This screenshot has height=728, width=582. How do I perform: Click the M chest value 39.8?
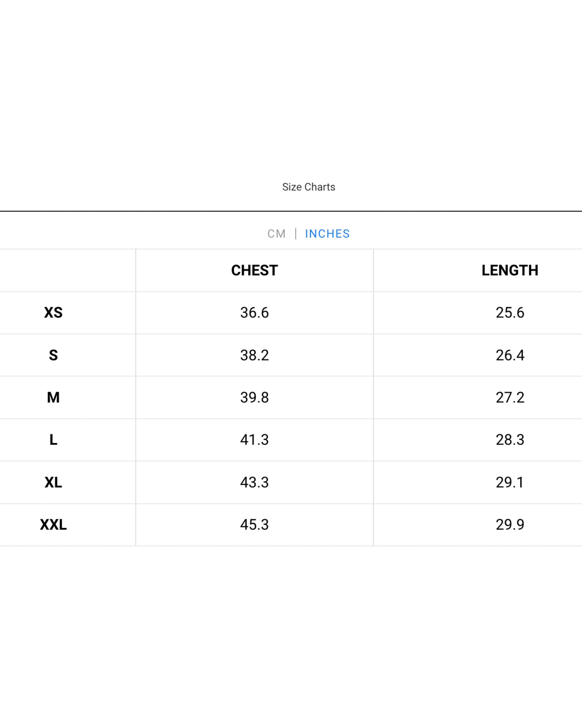[254, 397]
